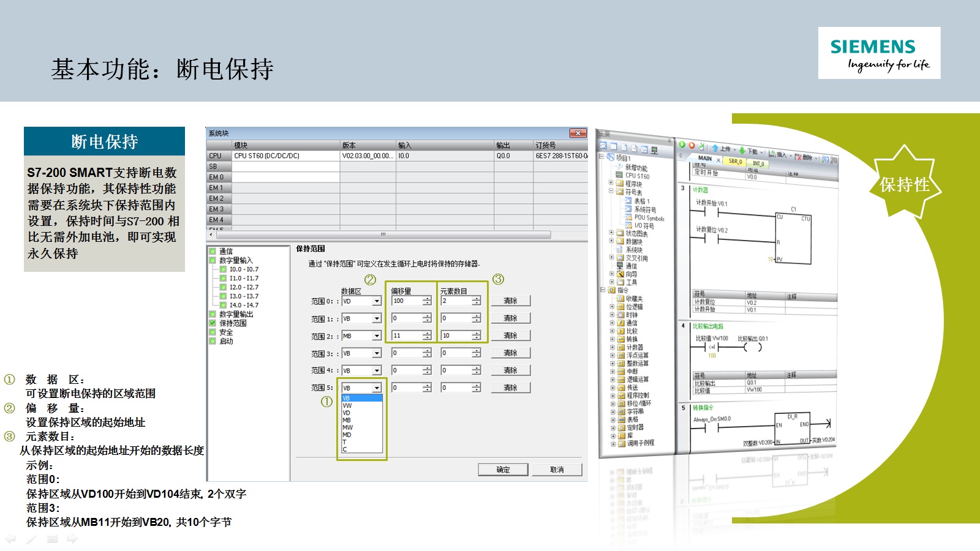Click 清除 button for 范围 0
The height and width of the screenshot is (551, 980).
(510, 301)
